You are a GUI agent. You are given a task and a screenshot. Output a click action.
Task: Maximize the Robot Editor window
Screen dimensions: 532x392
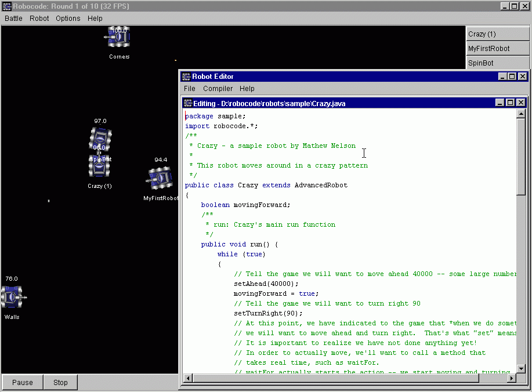512,77
